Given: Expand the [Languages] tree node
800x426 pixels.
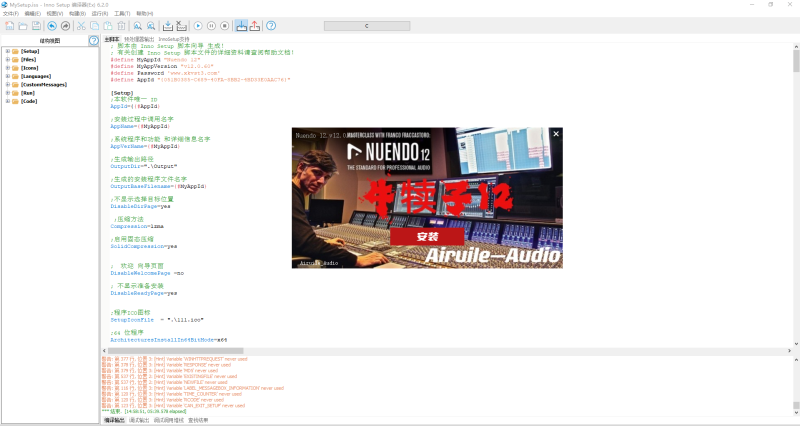Looking at the screenshot, I should click(8, 76).
